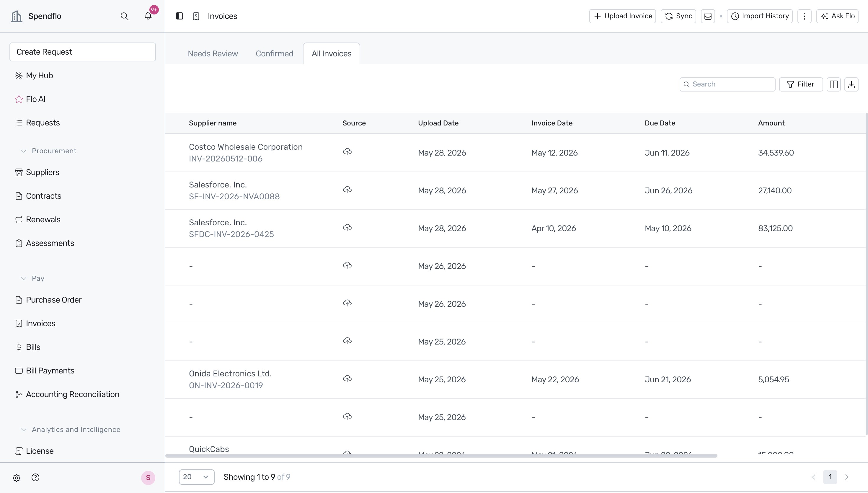Click page number 1
This screenshot has height=493, width=868.
(830, 477)
